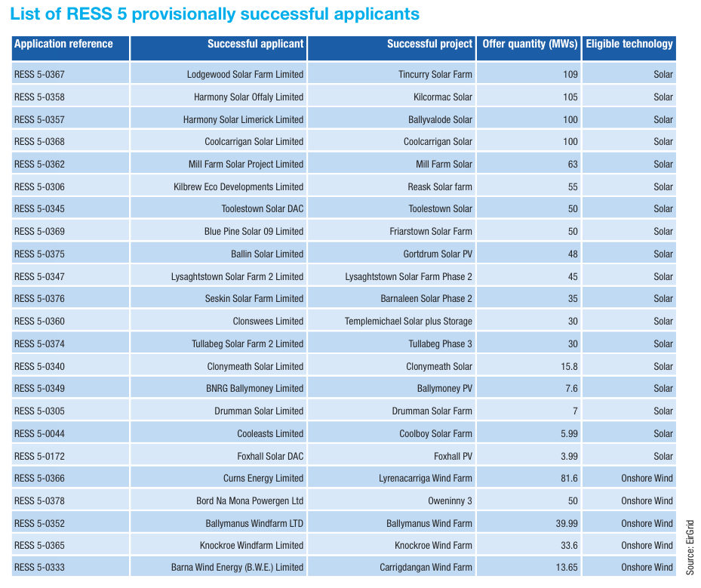Click Lodgewood Solar Farm Limited applicant cell
This screenshot has width=701, height=588.
[245, 75]
